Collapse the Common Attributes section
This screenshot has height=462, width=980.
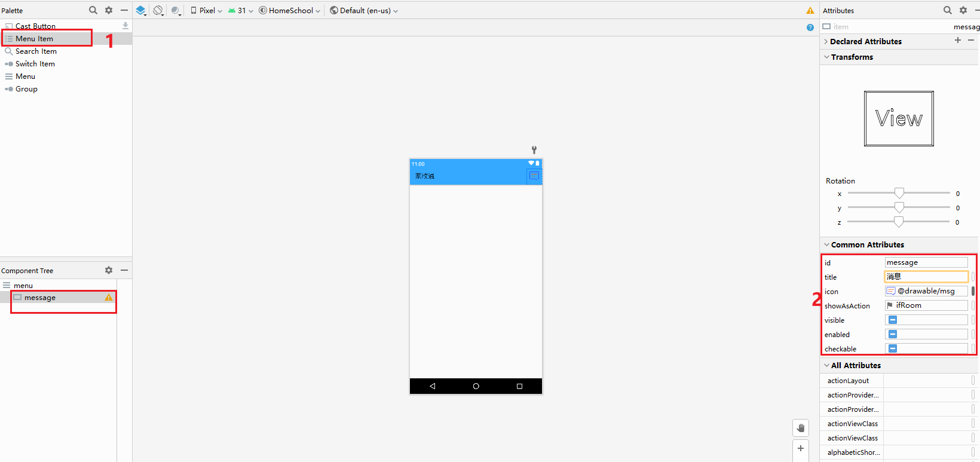pyautogui.click(x=826, y=245)
